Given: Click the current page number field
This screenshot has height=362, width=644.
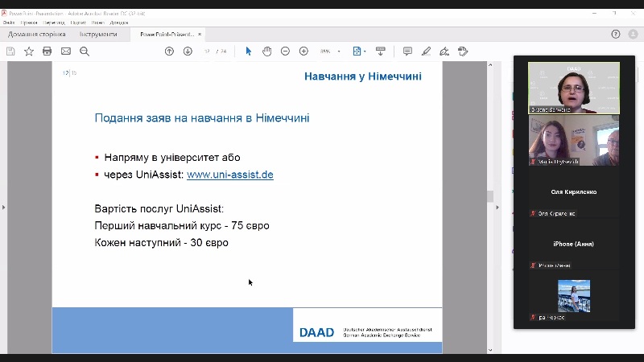Looking at the screenshot, I should (x=208, y=51).
